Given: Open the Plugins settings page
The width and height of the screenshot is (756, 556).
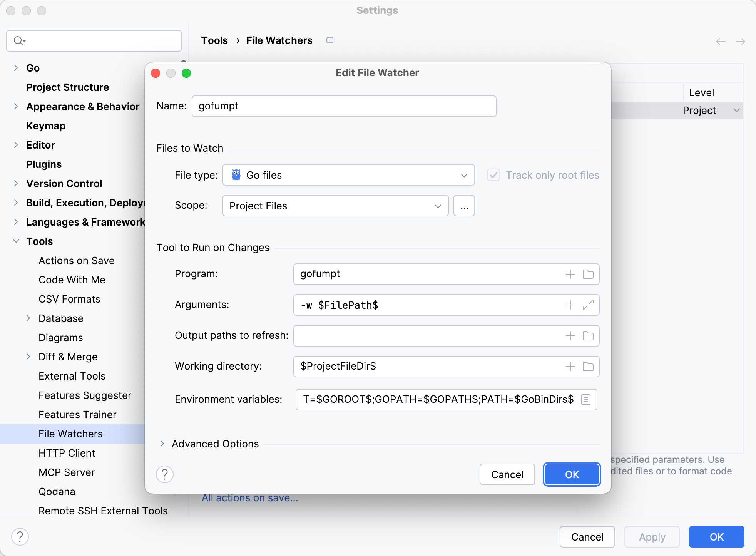Looking at the screenshot, I should [43, 164].
